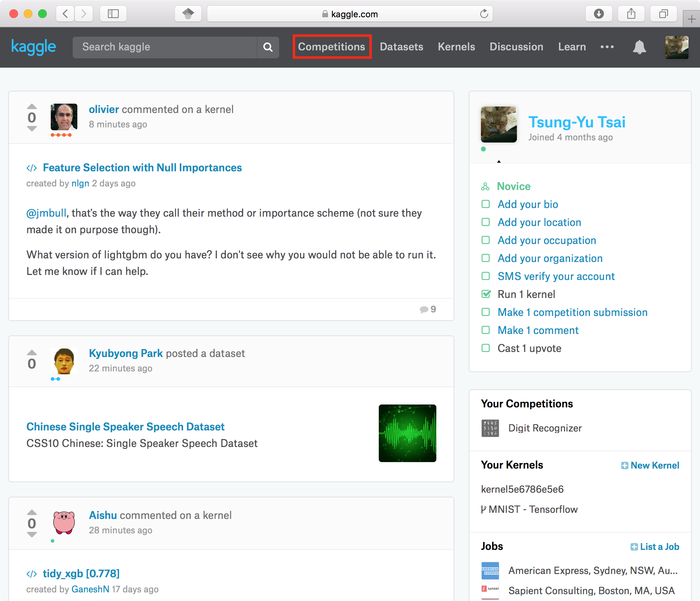Open Chinese Single Speaker Speech Dataset link

pyautogui.click(x=125, y=426)
